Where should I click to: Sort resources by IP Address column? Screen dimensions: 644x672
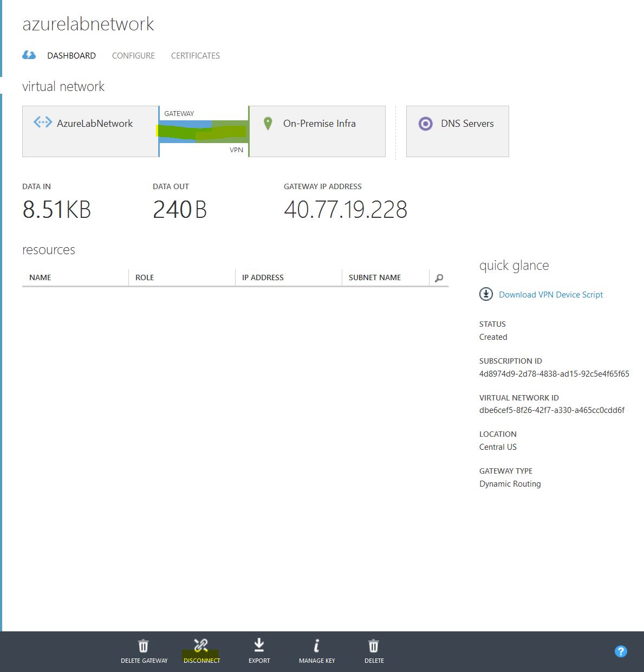point(263,277)
